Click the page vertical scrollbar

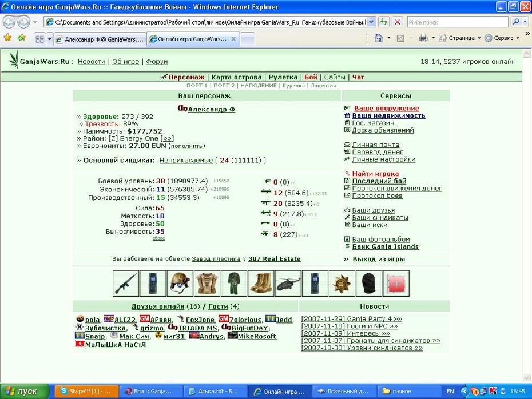526,216
